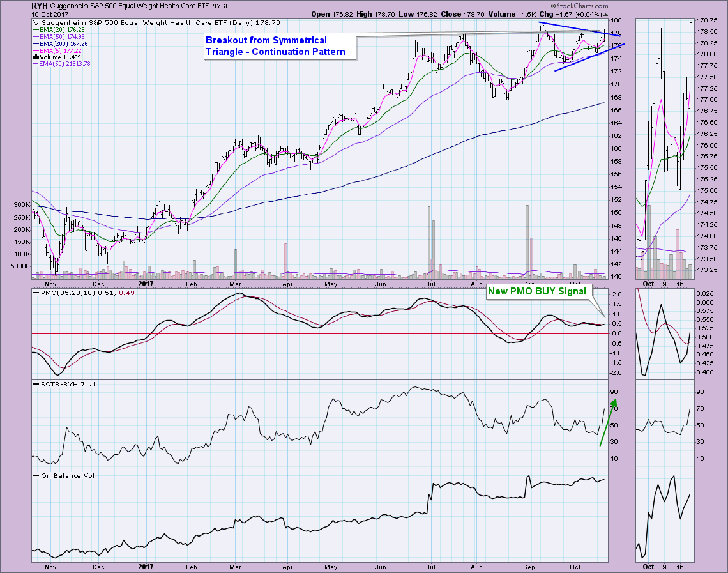The width and height of the screenshot is (728, 573).
Task: Click the 'New PMO BUY Signal' annotation box
Action: 535,291
